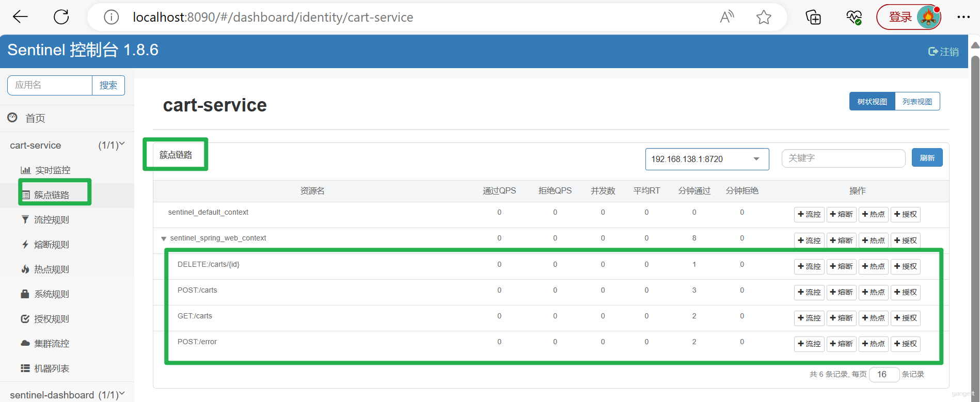980x402 pixels.
Task: Open 机器列表 menu item
Action: 52,368
